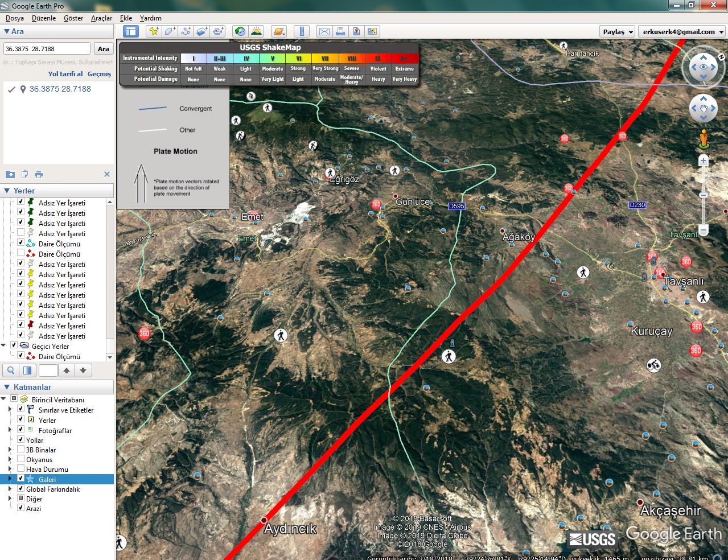Uncheck Sınırlar ve Etiketler layer
Image resolution: width=728 pixels, height=560 pixels.
click(20, 410)
